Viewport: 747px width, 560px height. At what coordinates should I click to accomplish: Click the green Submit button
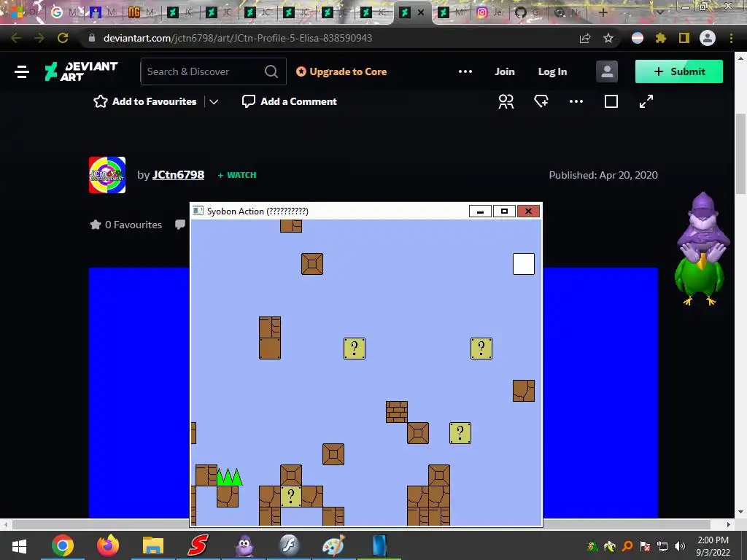[678, 71]
